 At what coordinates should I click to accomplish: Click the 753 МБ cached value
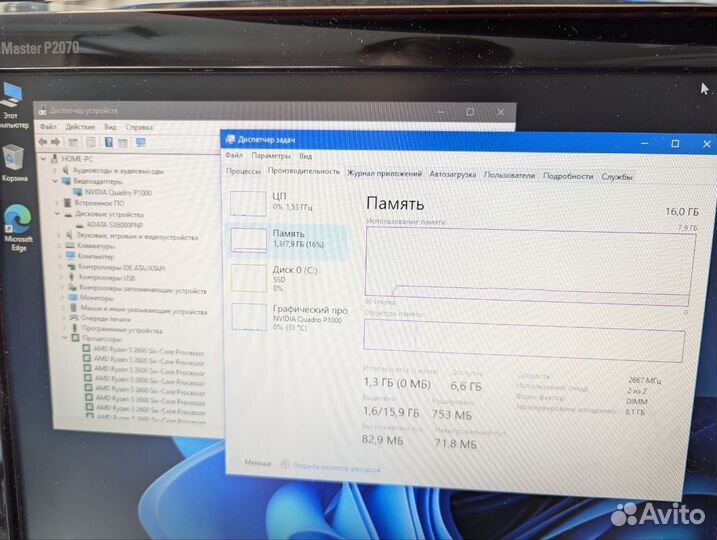(451, 414)
